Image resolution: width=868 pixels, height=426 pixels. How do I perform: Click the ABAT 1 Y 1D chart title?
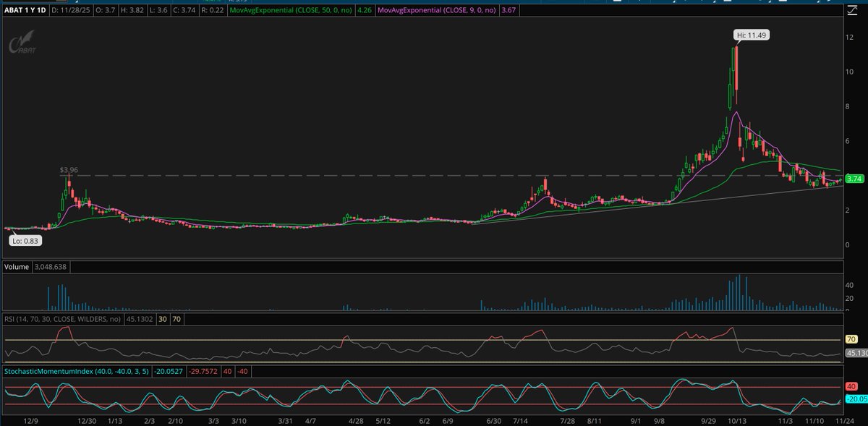pyautogui.click(x=27, y=11)
